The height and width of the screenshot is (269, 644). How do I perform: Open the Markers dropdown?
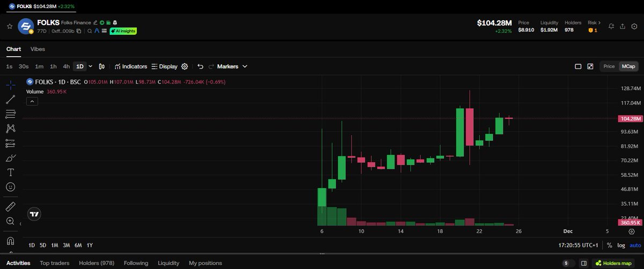tap(232, 66)
